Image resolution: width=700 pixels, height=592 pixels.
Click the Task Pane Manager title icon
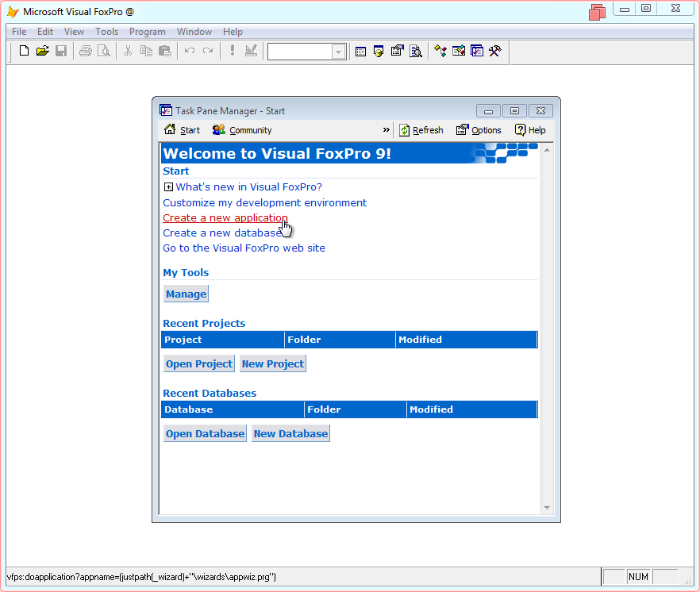[x=166, y=110]
